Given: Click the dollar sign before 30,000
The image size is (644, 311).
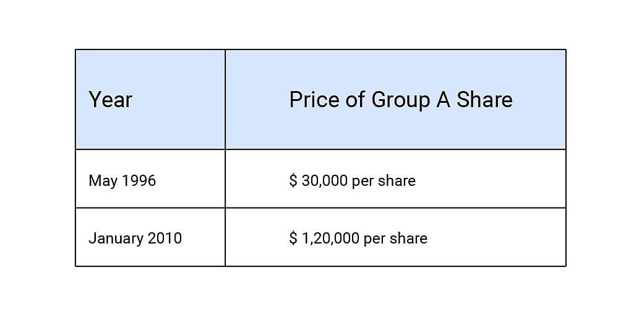Looking at the screenshot, I should tap(293, 181).
